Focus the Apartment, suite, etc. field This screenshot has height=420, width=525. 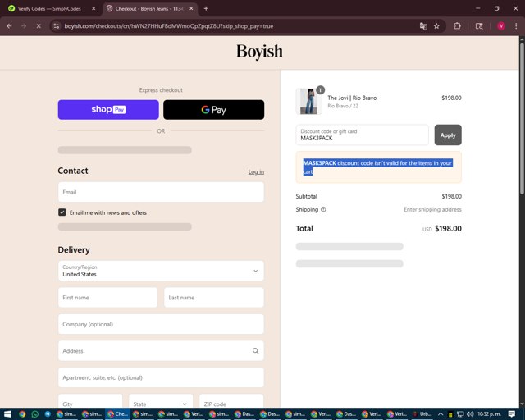tap(161, 377)
